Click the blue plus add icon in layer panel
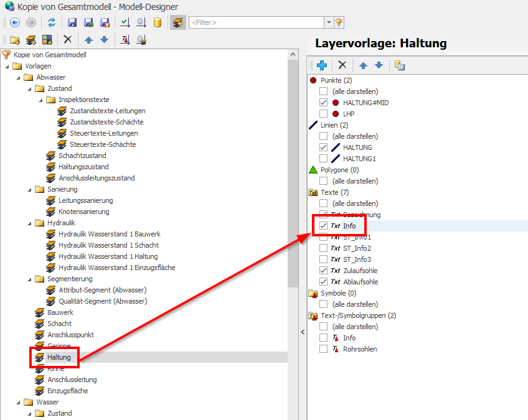This screenshot has height=420, width=528. (322, 65)
